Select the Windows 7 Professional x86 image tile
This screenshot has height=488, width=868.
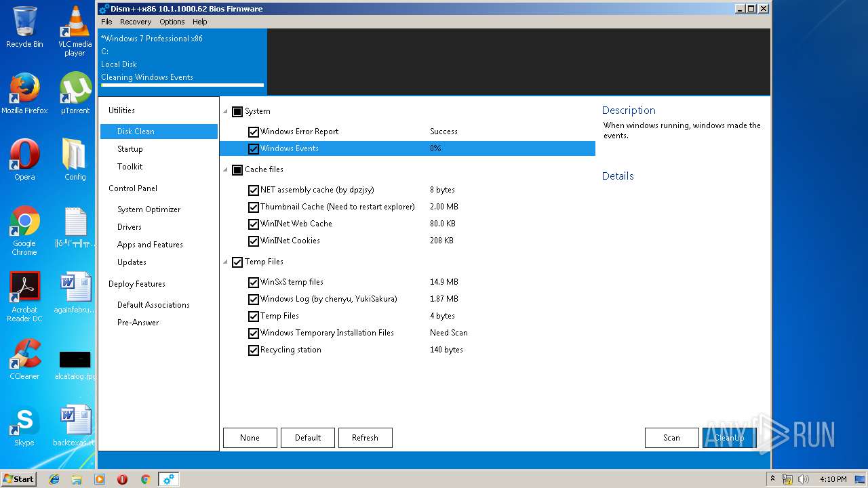[x=182, y=62]
